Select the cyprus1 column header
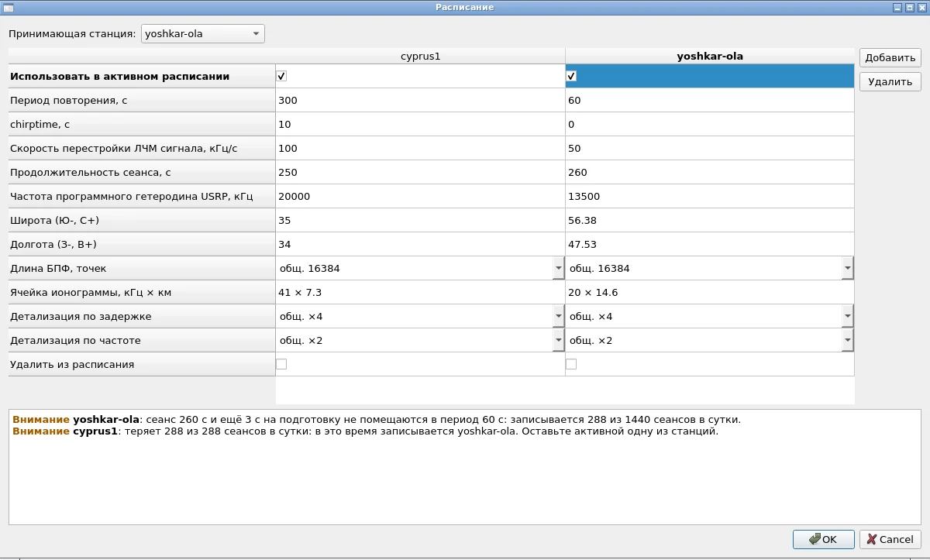This screenshot has height=560, width=930. [x=421, y=56]
